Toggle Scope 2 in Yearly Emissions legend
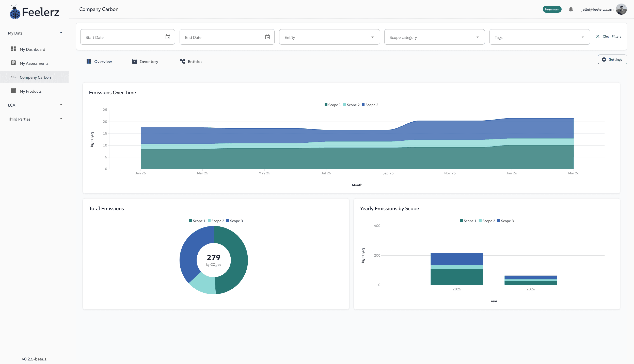 coord(487,221)
